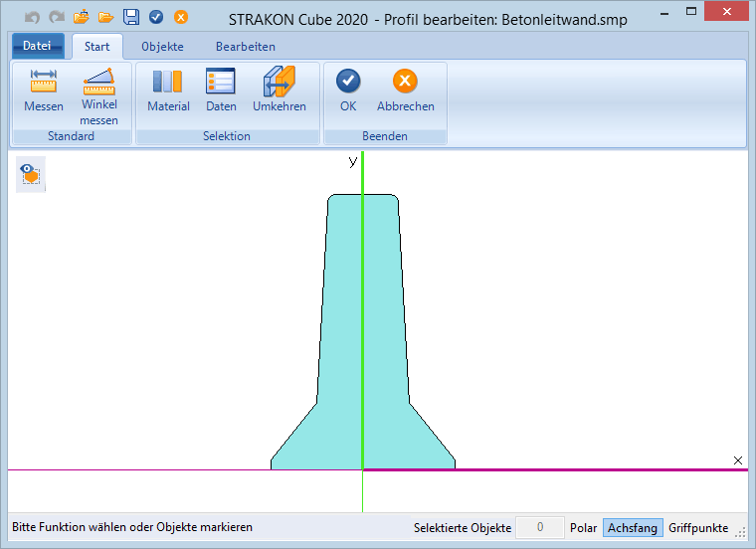Click the Redo arrow in title bar
This screenshot has height=549, width=756.
click(x=57, y=17)
